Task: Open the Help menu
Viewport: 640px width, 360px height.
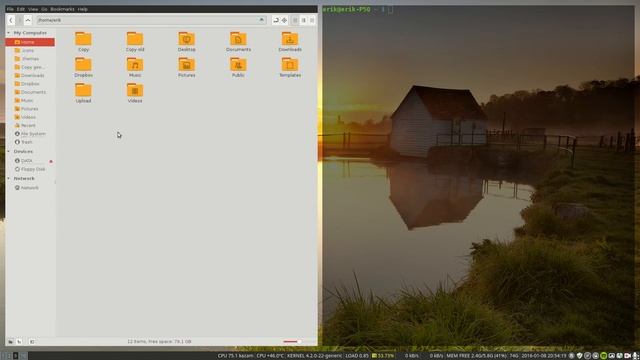Action: click(x=82, y=9)
